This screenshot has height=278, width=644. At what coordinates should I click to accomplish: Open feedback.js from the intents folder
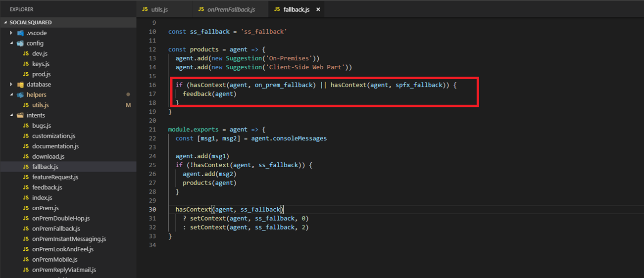pos(47,187)
